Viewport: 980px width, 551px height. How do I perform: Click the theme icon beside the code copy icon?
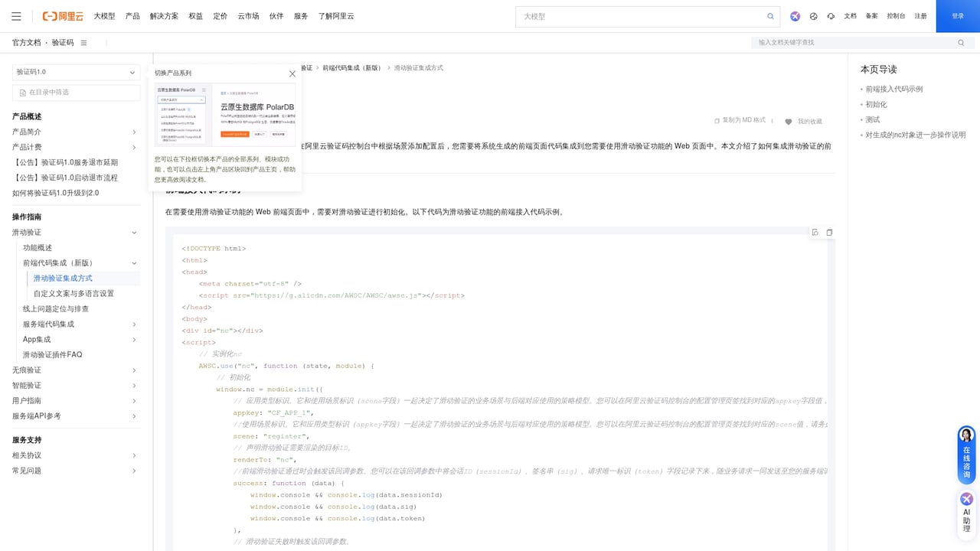(x=814, y=232)
